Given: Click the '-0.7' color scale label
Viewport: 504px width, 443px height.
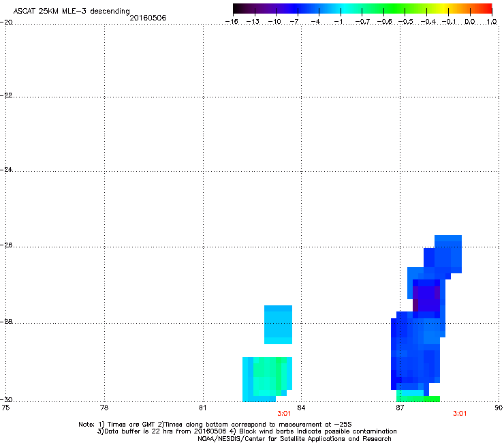Looking at the screenshot, I should click(x=362, y=22).
